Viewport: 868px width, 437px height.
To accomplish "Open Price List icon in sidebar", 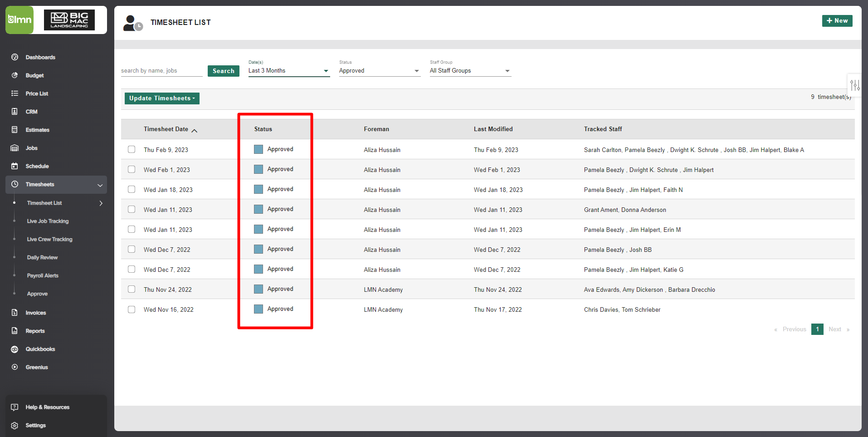I will (x=15, y=93).
